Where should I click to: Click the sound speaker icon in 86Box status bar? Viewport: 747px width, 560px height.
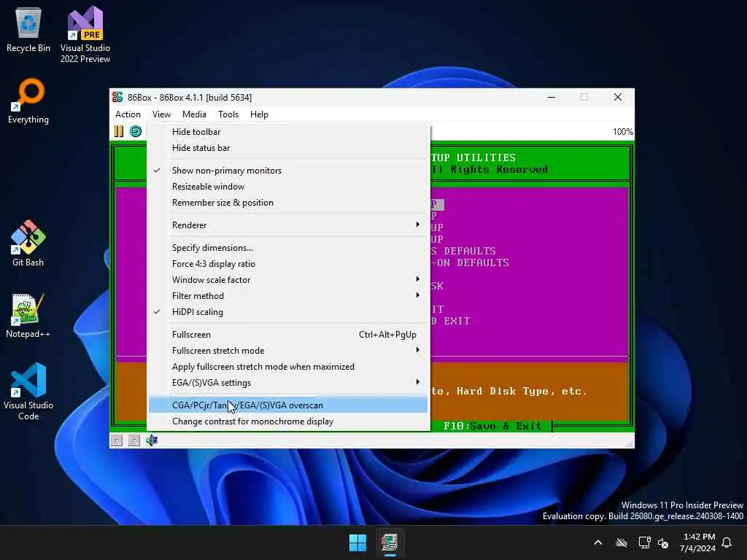click(152, 440)
